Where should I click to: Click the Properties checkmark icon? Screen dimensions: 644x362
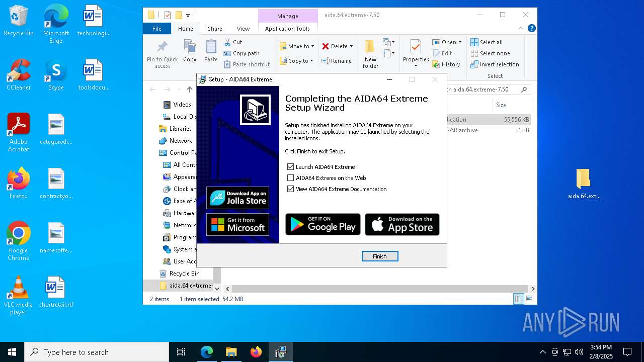pyautogui.click(x=416, y=47)
